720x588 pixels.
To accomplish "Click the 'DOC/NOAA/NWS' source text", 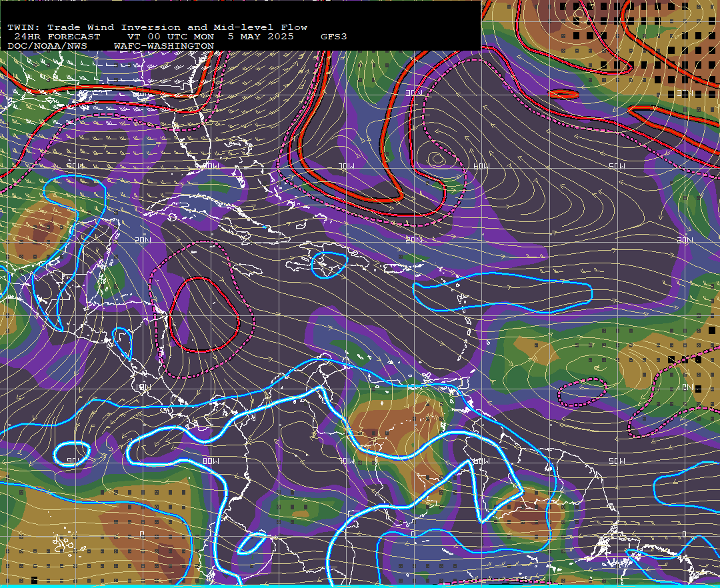I will coord(47,47).
